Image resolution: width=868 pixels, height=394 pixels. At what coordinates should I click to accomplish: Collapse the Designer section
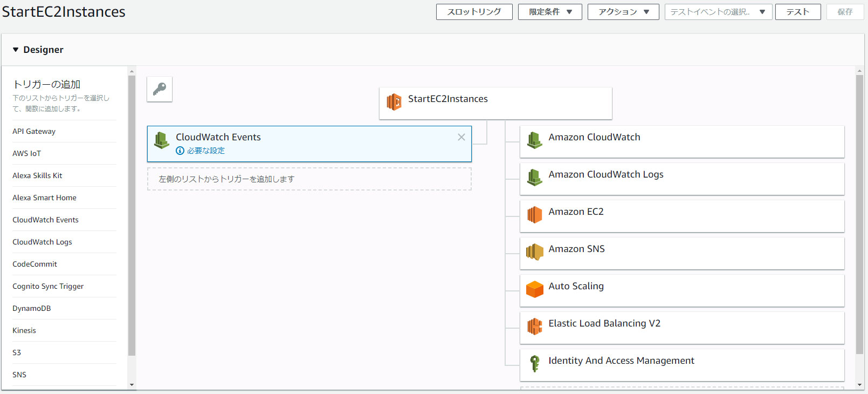point(16,50)
